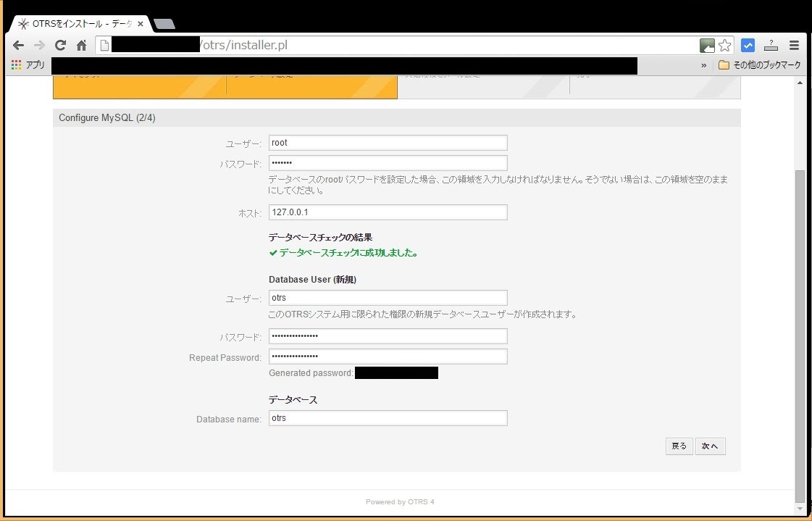The width and height of the screenshot is (812, 521).
Task: Click the 次へ next button
Action: pos(710,446)
